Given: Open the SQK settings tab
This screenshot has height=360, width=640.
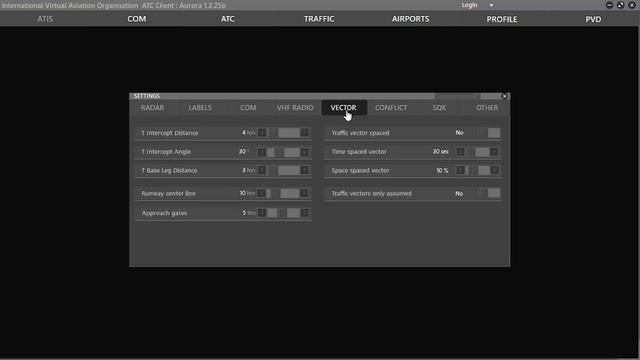Looking at the screenshot, I should [439, 108].
